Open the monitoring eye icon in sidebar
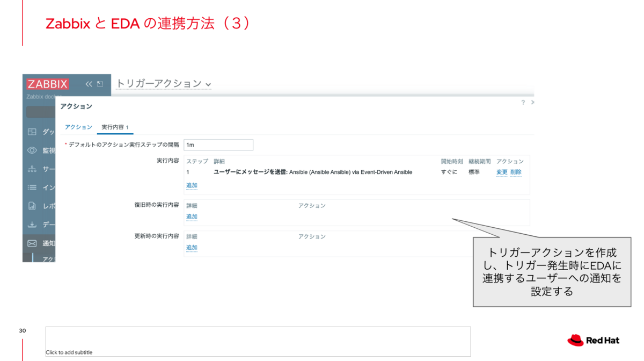 pyautogui.click(x=32, y=150)
